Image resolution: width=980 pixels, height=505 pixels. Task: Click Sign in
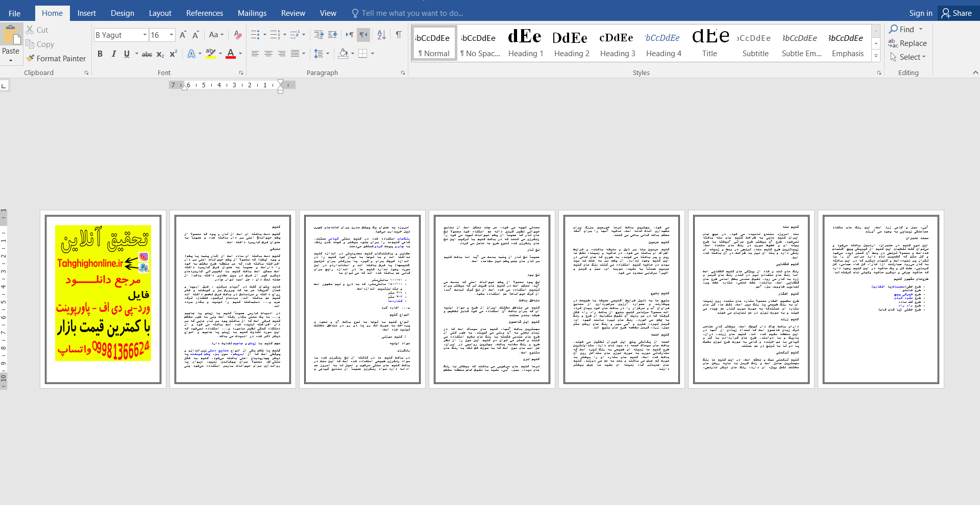pyautogui.click(x=921, y=13)
